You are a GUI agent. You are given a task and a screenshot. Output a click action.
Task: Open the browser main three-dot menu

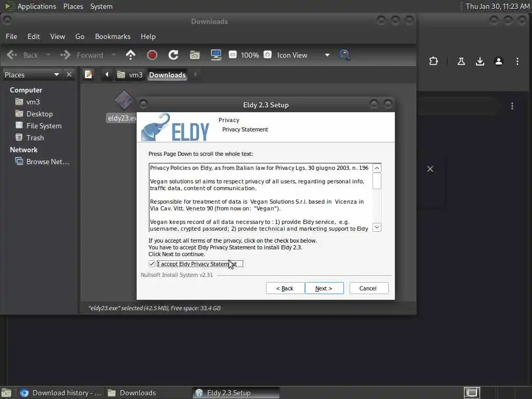coord(517,61)
